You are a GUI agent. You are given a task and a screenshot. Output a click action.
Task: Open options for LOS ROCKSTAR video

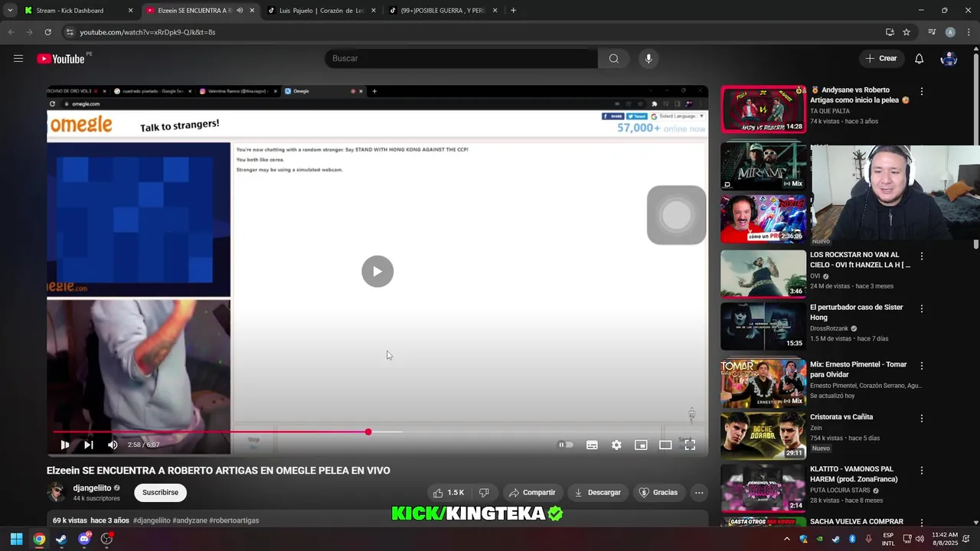tap(922, 256)
